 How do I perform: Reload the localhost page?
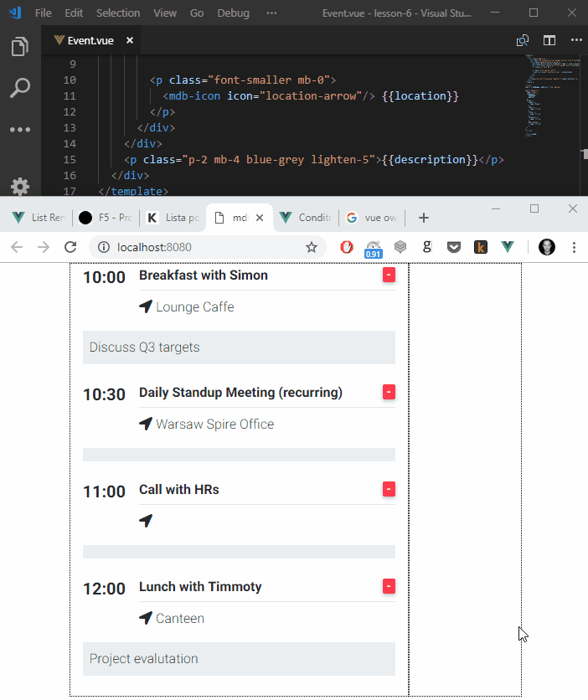[70, 247]
